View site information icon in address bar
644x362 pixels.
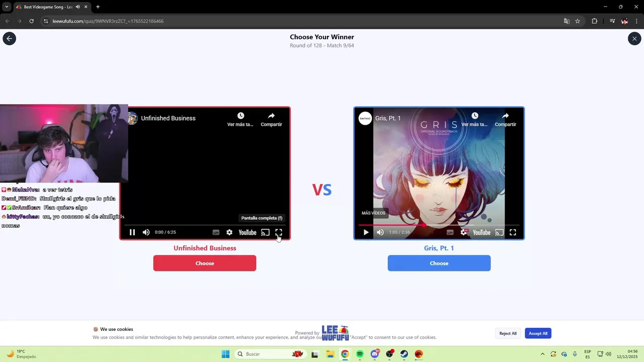[46, 21]
